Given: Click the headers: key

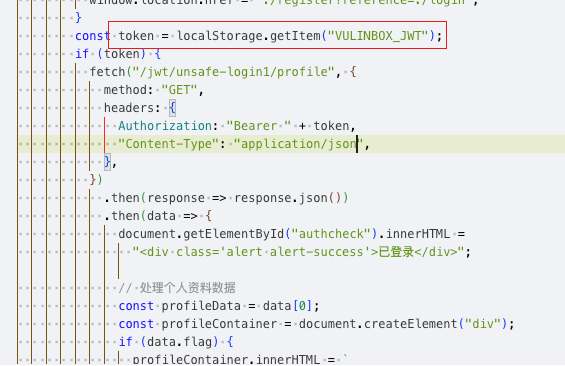Looking at the screenshot, I should point(132,108).
